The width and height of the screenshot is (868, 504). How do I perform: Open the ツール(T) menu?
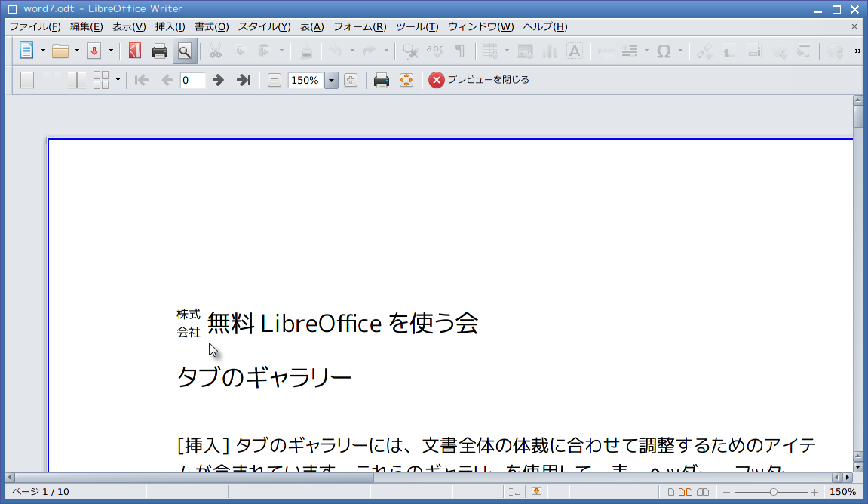point(417,26)
